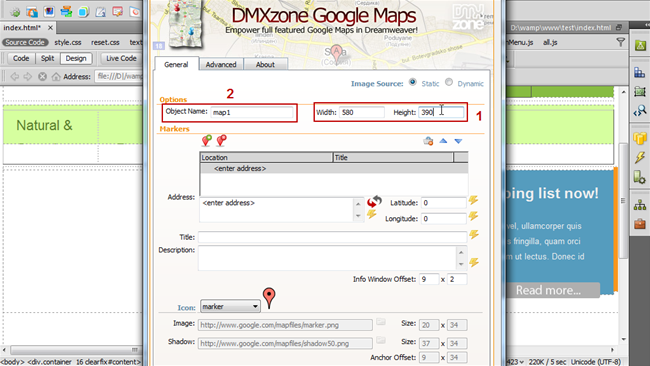Click lightning bolt beside Latitude field

[x=473, y=200]
